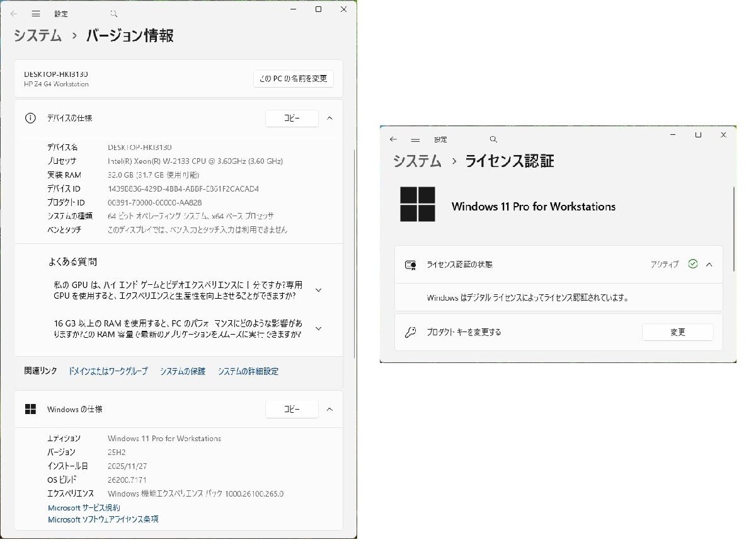Click エディション value Windows 11 Pro for Workstations
Viewport: 756px width, 542px height.
click(x=164, y=438)
